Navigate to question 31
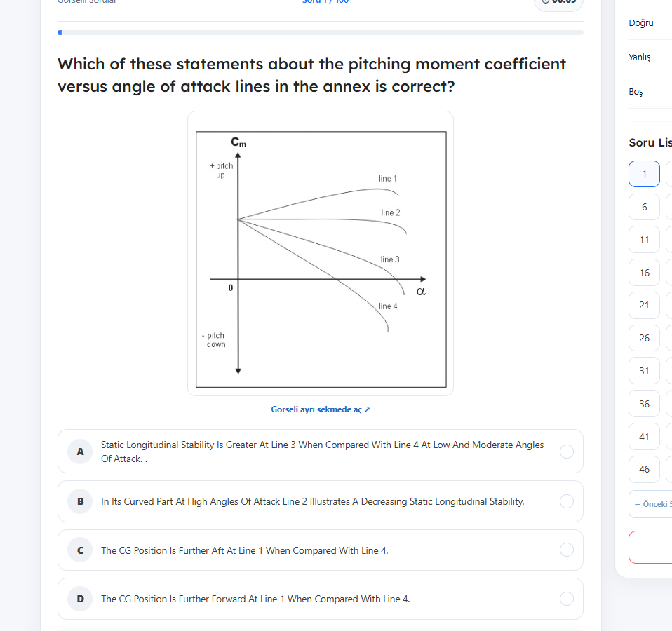This screenshot has width=672, height=631. (x=644, y=371)
